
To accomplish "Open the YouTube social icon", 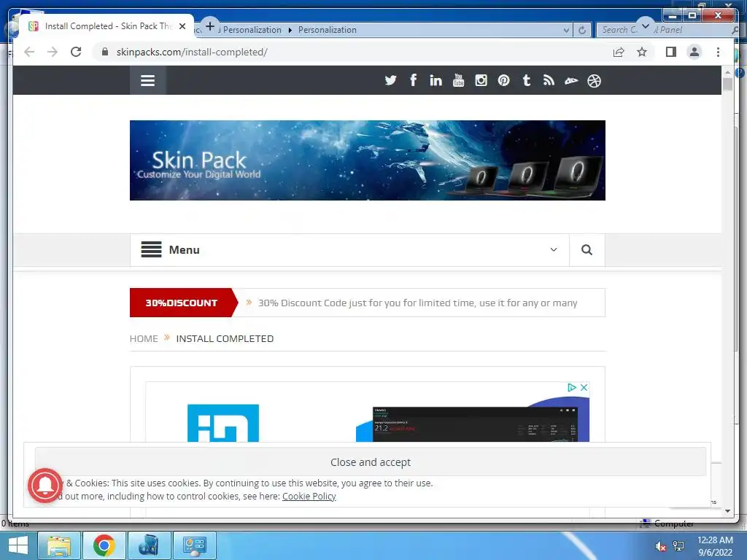I will tap(458, 80).
